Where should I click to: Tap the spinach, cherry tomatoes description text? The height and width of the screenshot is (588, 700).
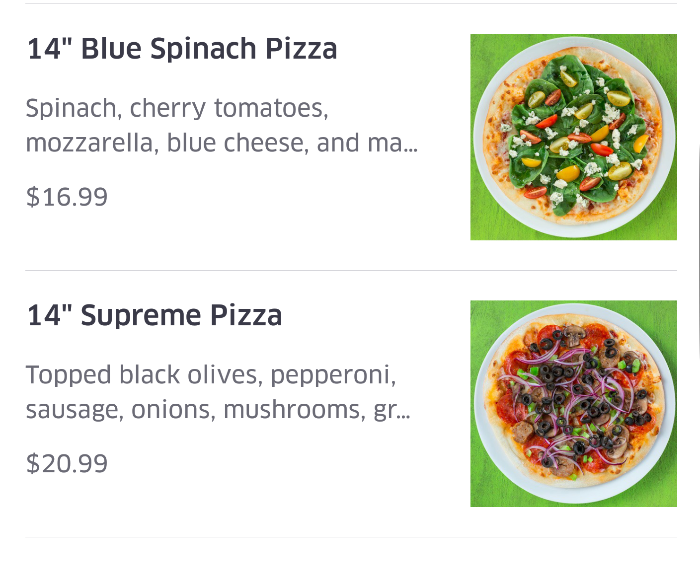(x=176, y=108)
